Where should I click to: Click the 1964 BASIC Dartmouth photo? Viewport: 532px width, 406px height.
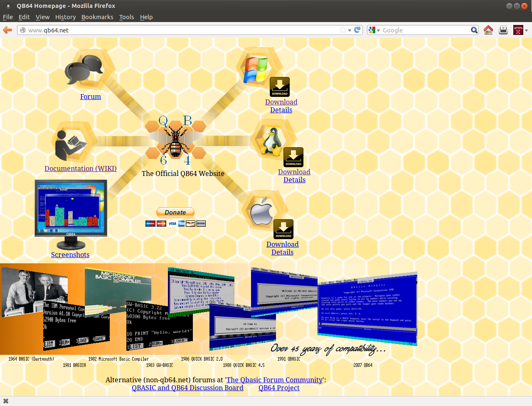coord(34,292)
